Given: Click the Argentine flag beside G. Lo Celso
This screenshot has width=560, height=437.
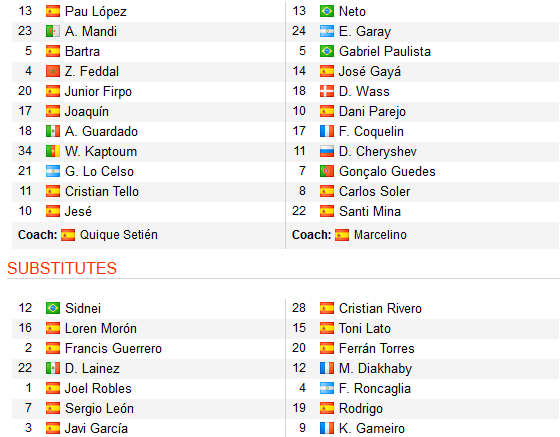Looking at the screenshot, I should pos(53,171).
